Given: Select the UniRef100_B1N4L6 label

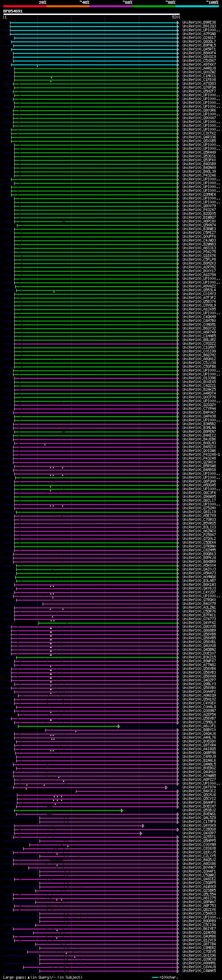Looking at the screenshot, I should pos(199,760).
